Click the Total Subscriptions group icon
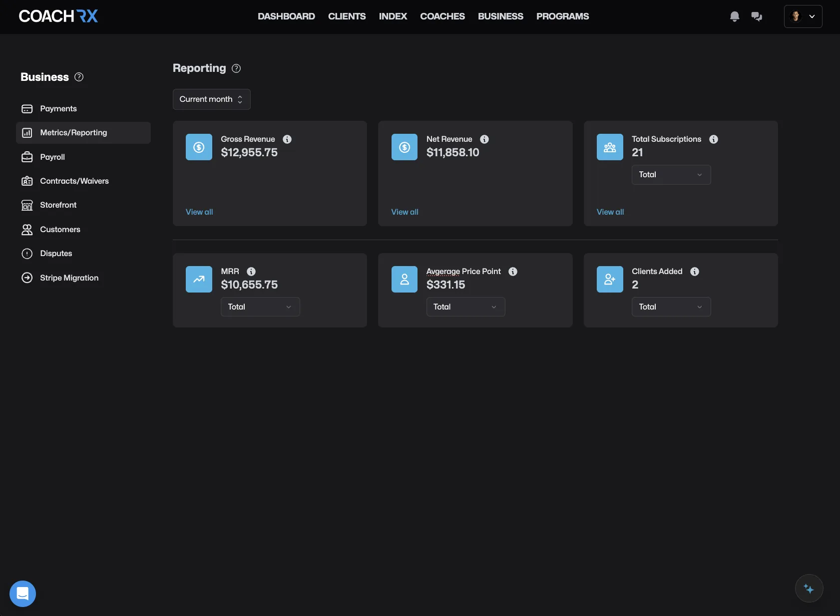 pyautogui.click(x=610, y=147)
